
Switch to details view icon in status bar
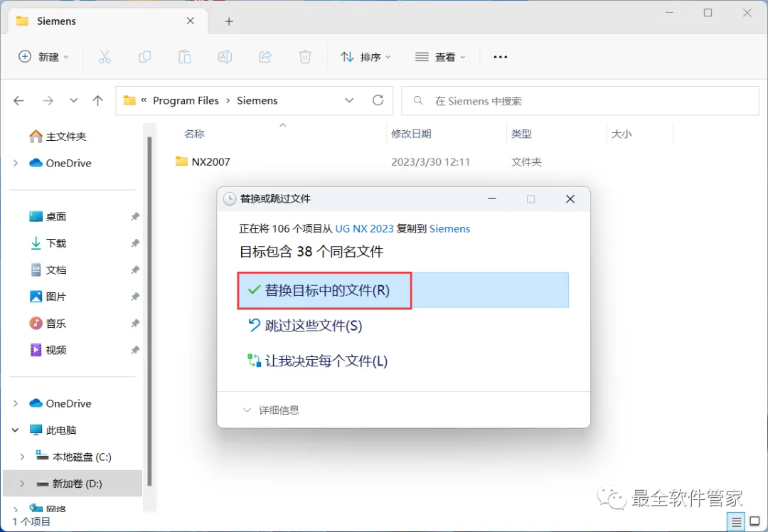(736, 522)
